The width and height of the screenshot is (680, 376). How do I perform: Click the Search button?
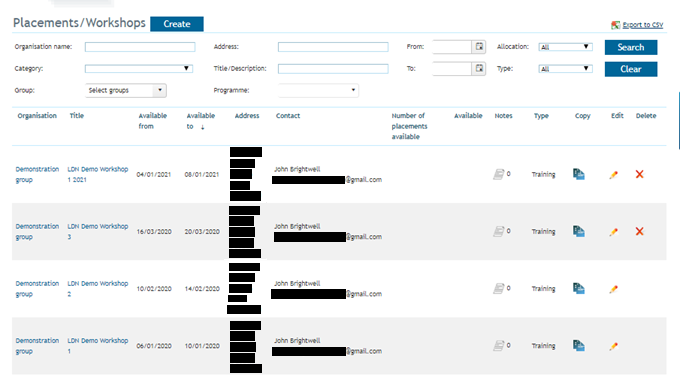pyautogui.click(x=631, y=47)
